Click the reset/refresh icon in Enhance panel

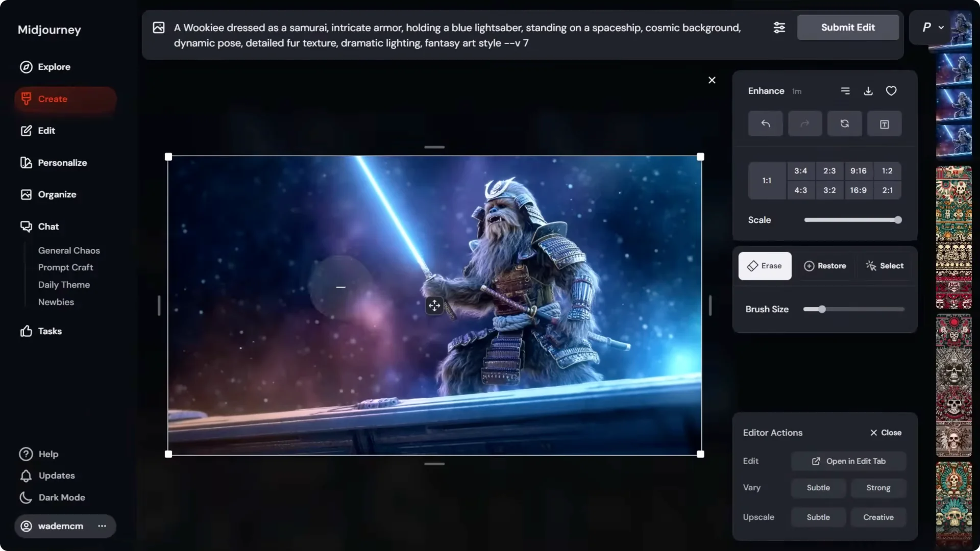(x=845, y=123)
